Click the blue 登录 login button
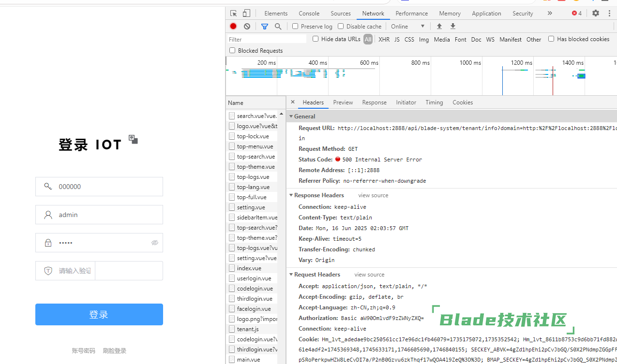 pos(99,314)
